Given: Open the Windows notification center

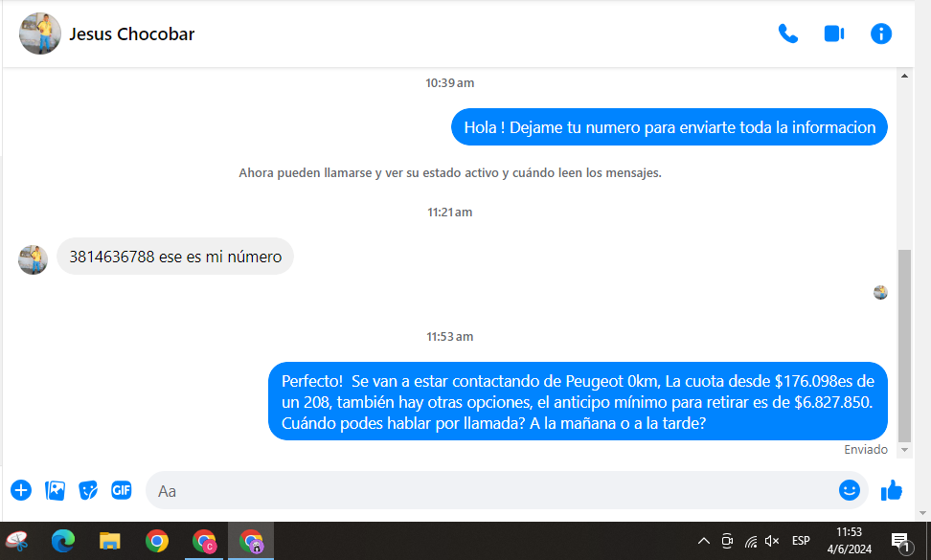Looking at the screenshot, I should point(900,542).
